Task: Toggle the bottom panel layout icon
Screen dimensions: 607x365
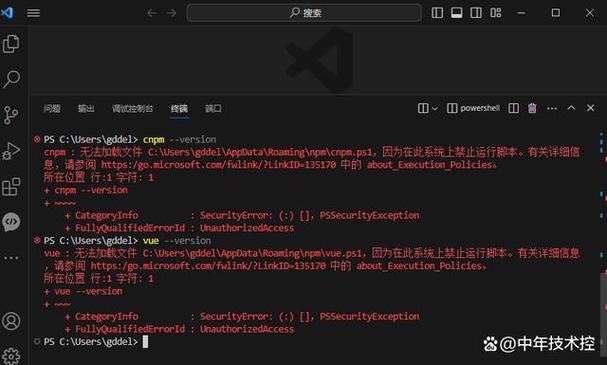Action: coord(456,13)
